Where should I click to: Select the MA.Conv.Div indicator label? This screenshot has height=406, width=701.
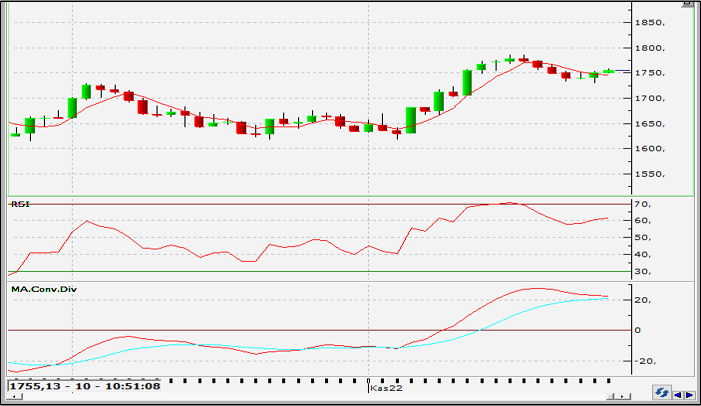click(44, 289)
